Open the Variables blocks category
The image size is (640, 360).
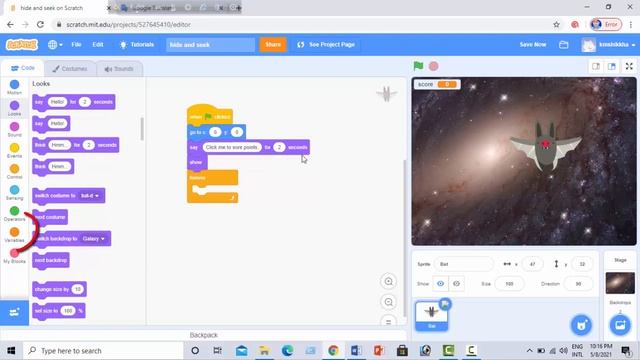click(x=14, y=235)
